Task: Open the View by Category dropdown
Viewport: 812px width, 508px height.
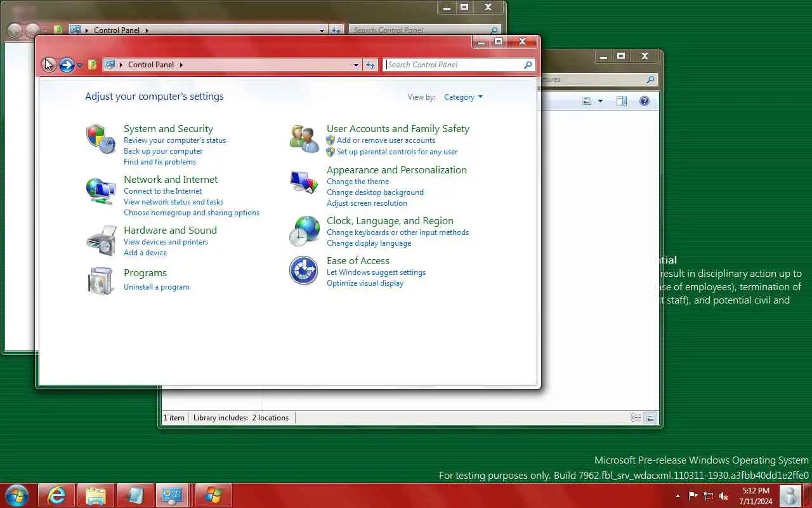Action: point(463,97)
